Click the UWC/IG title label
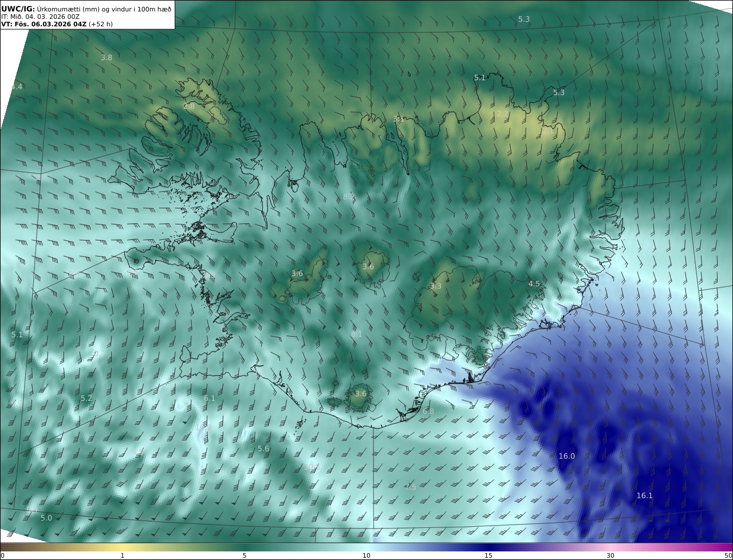Viewport: 733px width, 560px height. click(17, 9)
